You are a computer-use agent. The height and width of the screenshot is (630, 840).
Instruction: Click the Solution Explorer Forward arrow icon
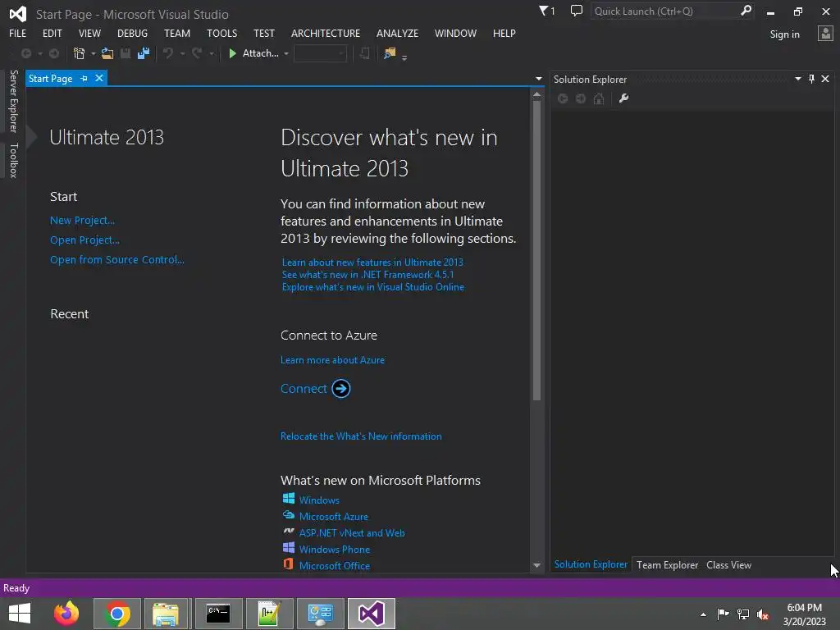click(581, 98)
